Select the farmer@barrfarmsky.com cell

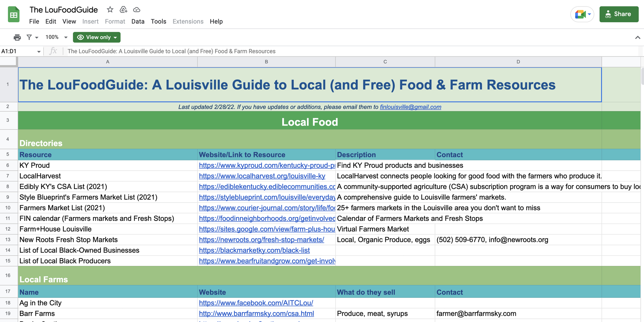518,314
